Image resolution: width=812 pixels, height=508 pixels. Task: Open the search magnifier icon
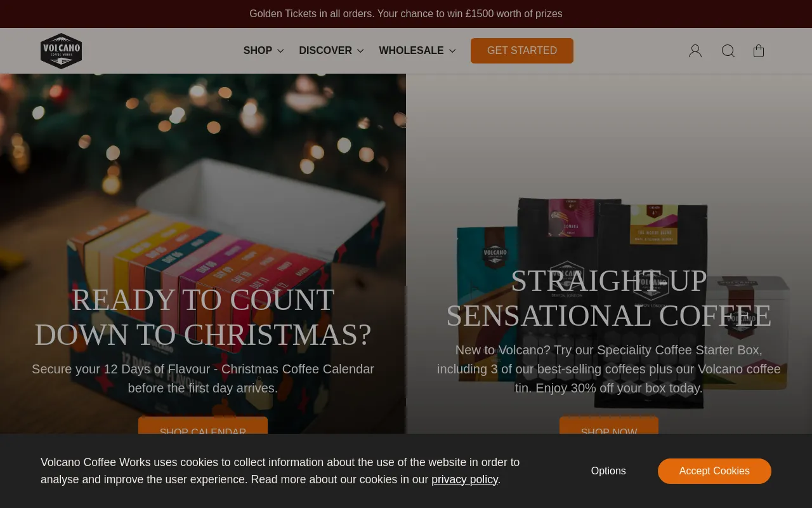[728, 51]
